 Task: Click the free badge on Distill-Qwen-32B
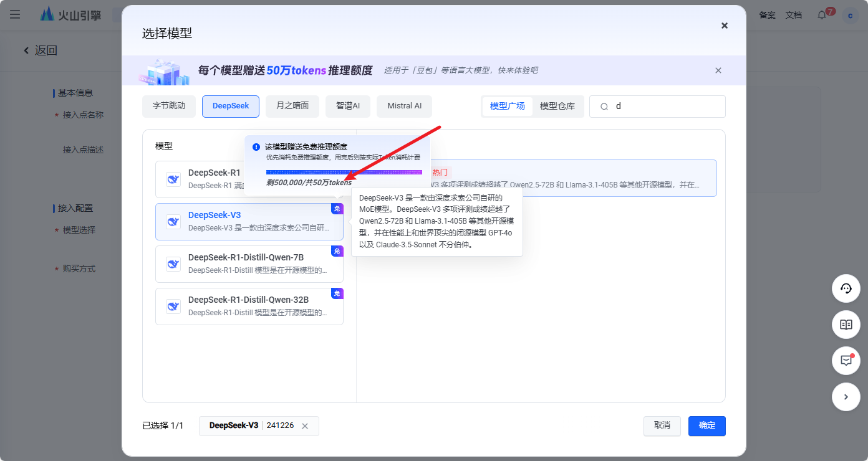tap(337, 293)
